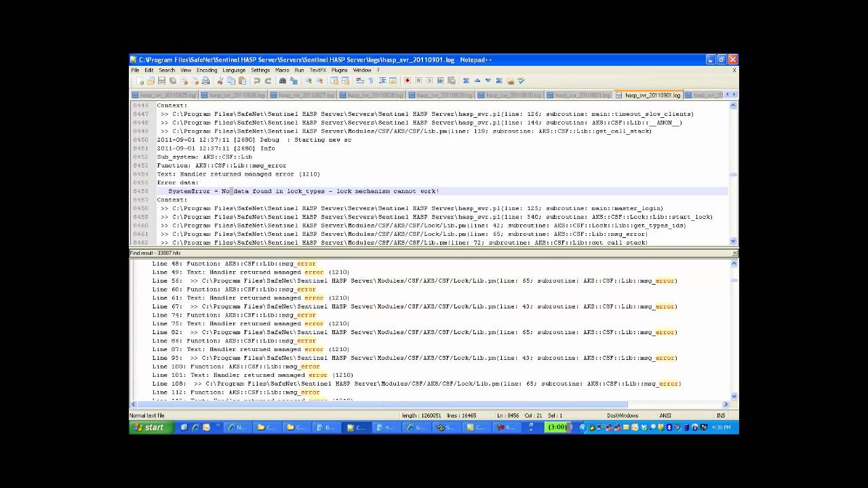Click the 'length : 1260051' status bar field

tap(421, 415)
